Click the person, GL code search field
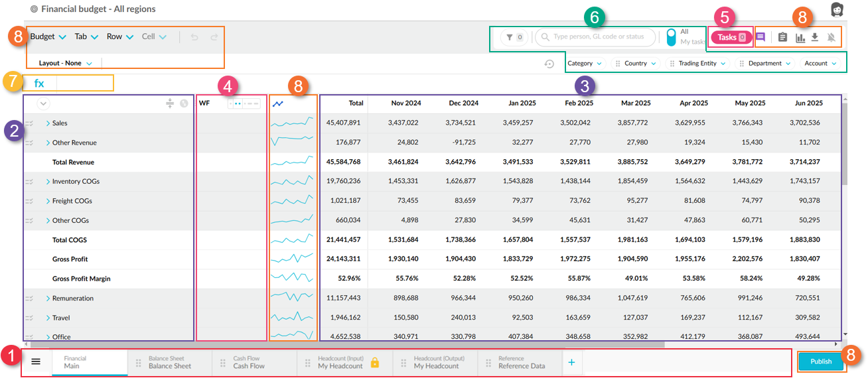868x382 pixels. (x=597, y=37)
